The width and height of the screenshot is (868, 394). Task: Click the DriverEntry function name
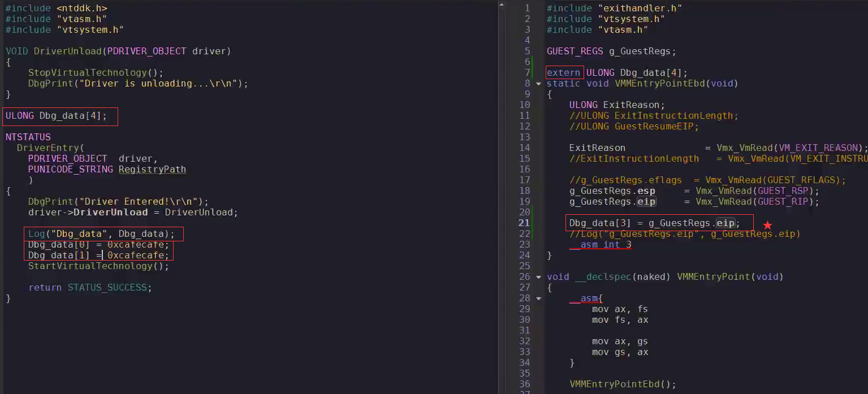pyautogui.click(x=47, y=148)
